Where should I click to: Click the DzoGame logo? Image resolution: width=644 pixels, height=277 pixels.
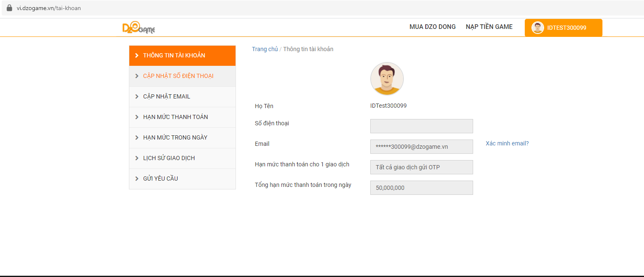(x=139, y=28)
